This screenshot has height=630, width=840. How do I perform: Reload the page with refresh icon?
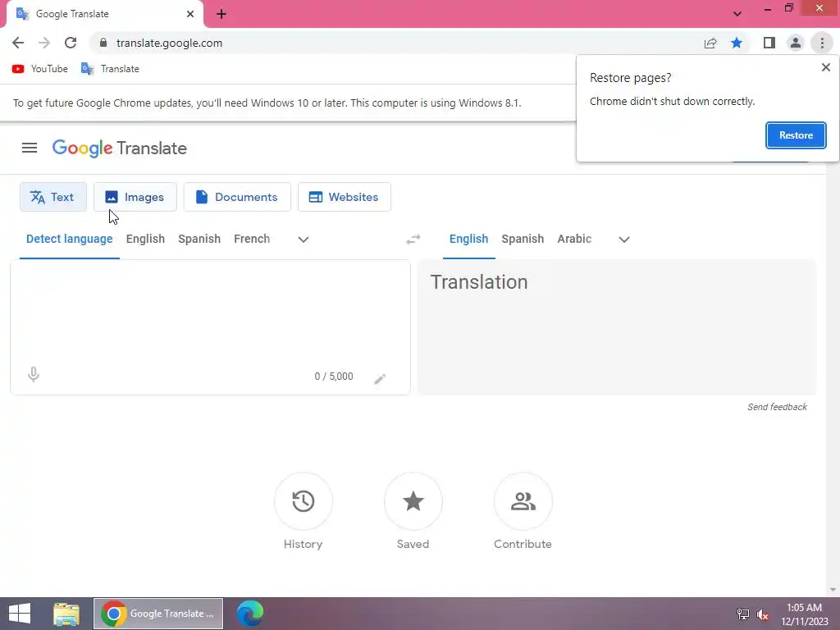(71, 43)
